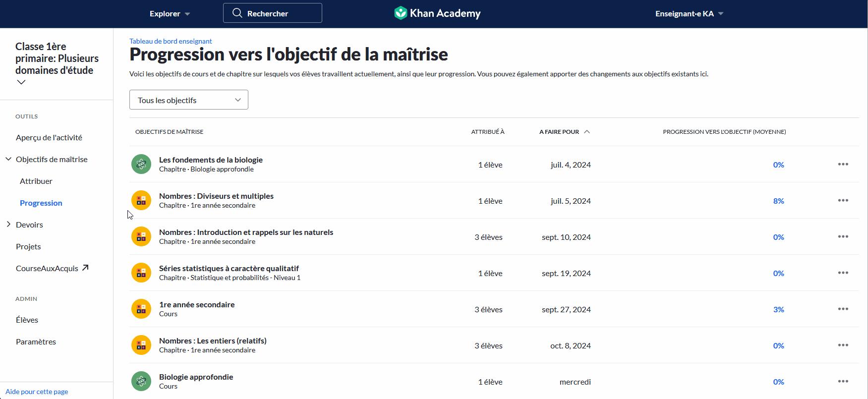868x399 pixels.
Task: Click 3 élèves in the Les entiers row
Action: (x=488, y=345)
